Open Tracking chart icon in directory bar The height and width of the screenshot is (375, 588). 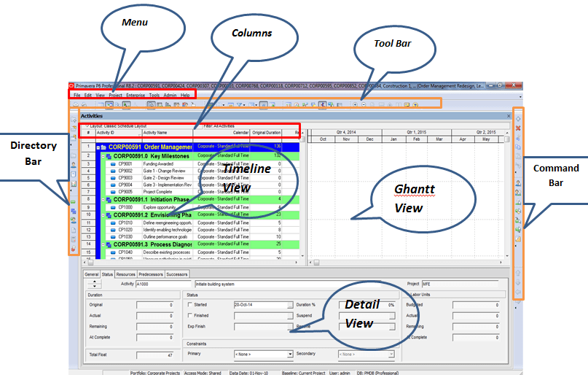(74, 184)
